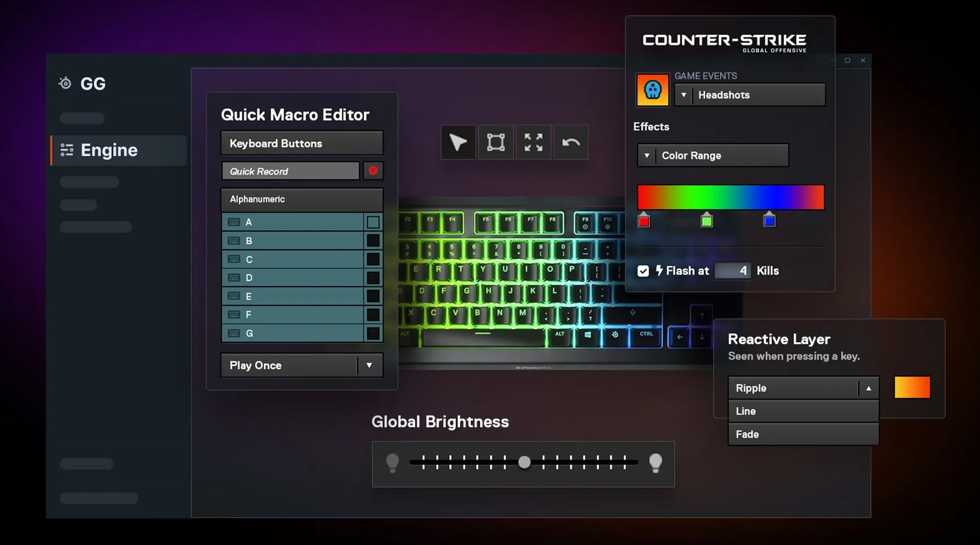Click the Counter-Strike Global Offensive logo
This screenshot has width=980, height=545.
724,43
